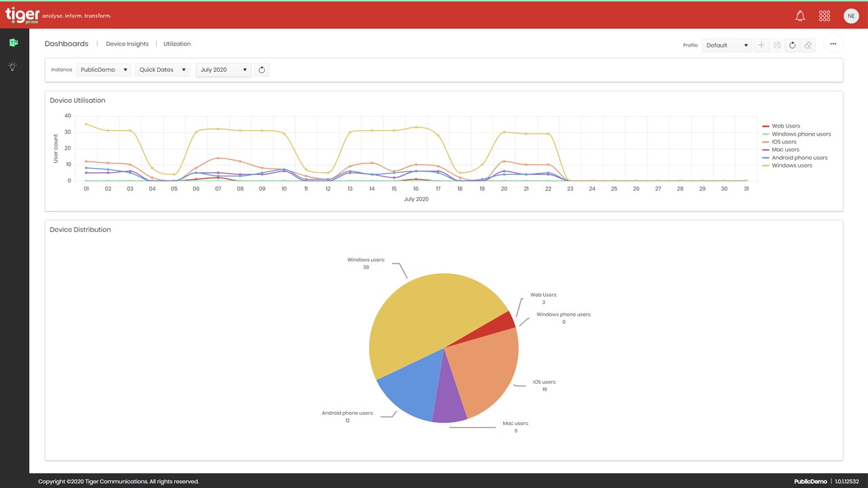
Task: Click the lightbulb insights sidebar icon
Action: (x=12, y=66)
